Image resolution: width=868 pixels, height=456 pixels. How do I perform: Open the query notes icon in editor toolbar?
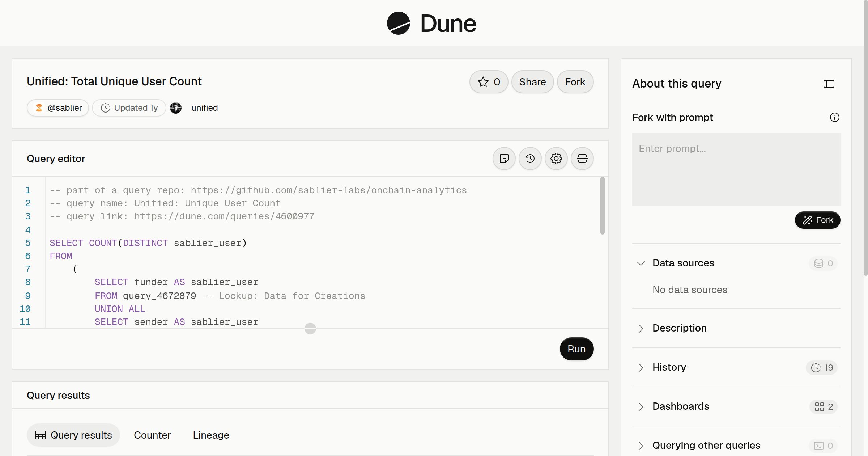504,159
